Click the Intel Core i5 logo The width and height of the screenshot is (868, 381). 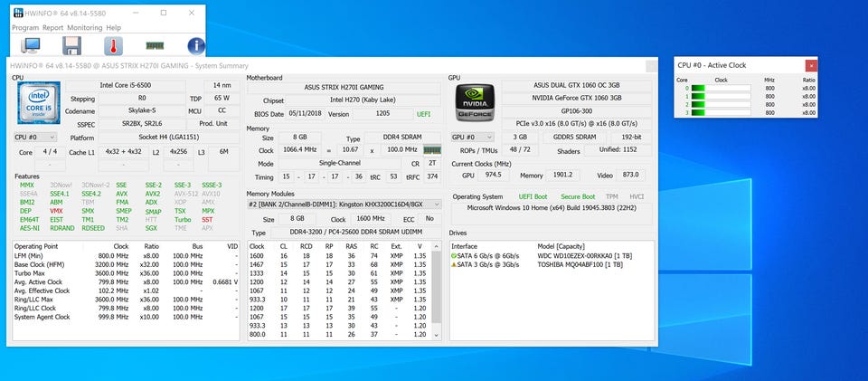(x=39, y=102)
